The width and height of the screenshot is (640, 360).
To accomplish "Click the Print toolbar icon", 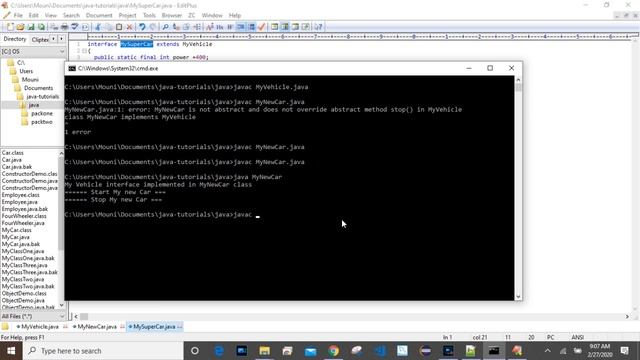I will [64, 27].
